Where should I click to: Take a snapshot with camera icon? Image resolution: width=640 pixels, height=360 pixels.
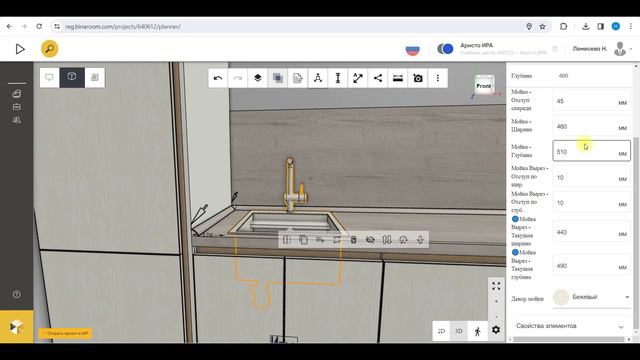418,78
